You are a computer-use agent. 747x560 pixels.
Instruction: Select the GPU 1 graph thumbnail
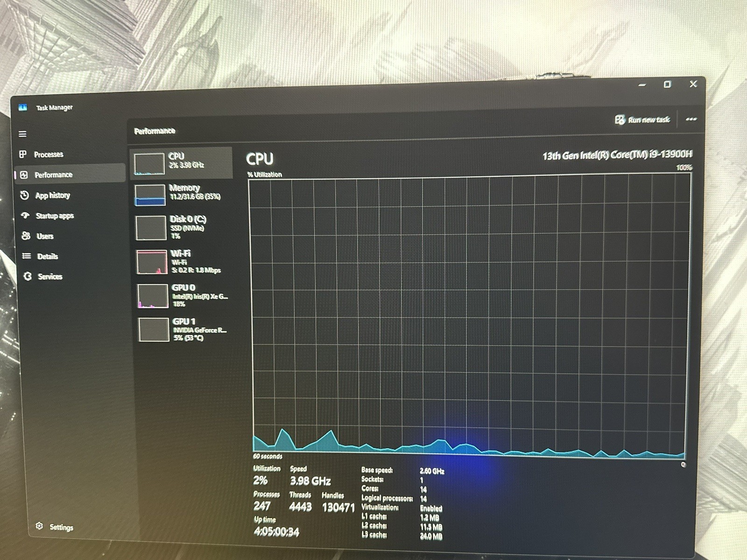(x=154, y=329)
